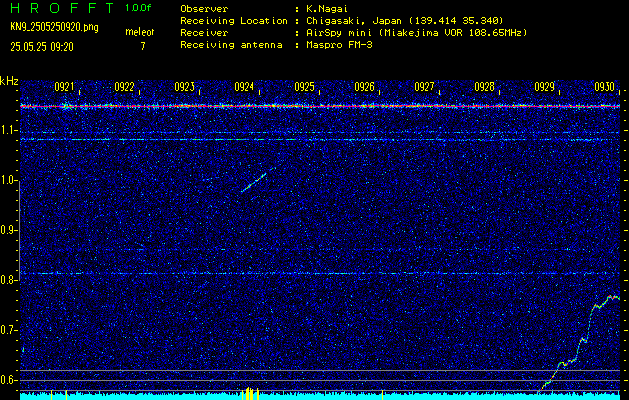The image size is (629, 400).
Task: Click the 0.7 frequency axis label
Action: pyautogui.click(x=7, y=330)
